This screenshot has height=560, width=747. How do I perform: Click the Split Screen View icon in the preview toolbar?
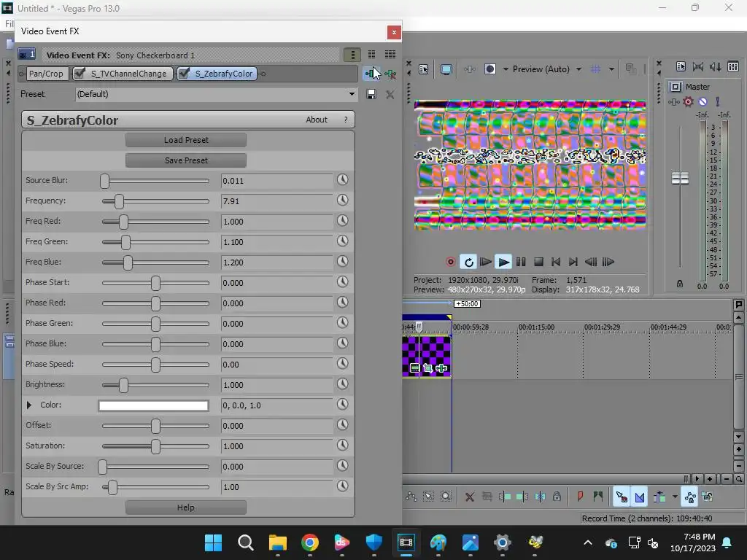pos(489,69)
